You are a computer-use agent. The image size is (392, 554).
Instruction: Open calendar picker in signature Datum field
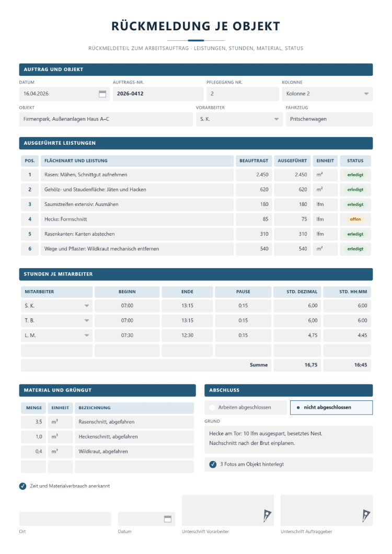(168, 519)
